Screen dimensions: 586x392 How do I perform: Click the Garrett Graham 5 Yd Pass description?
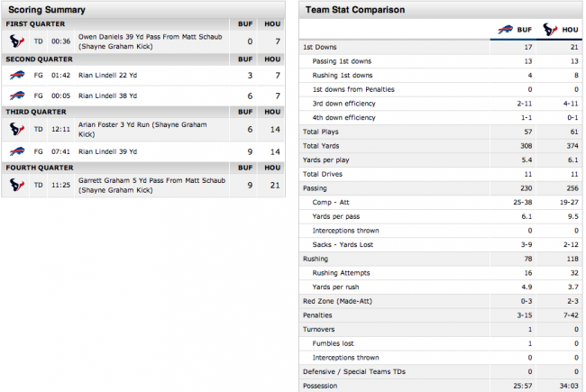(151, 185)
